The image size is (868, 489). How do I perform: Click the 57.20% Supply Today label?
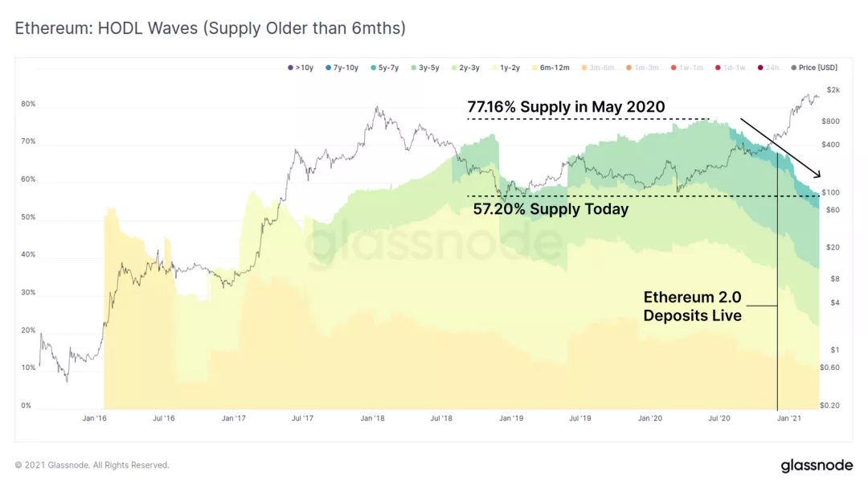pyautogui.click(x=551, y=209)
